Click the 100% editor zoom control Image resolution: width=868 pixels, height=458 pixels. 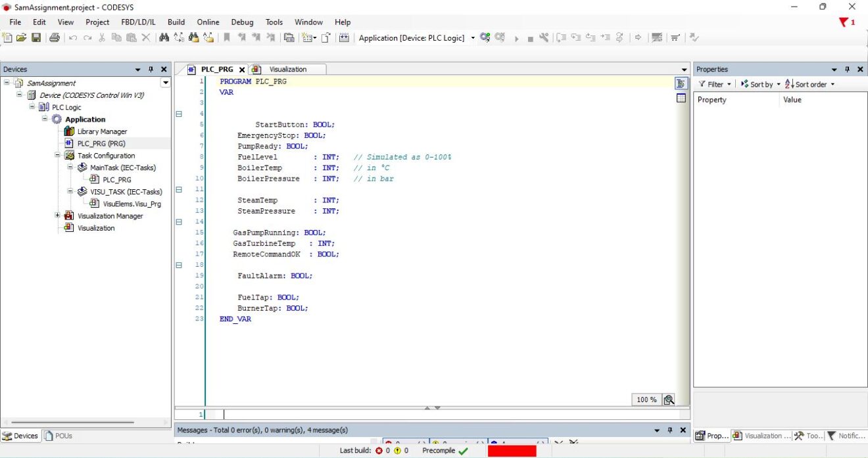pyautogui.click(x=646, y=399)
